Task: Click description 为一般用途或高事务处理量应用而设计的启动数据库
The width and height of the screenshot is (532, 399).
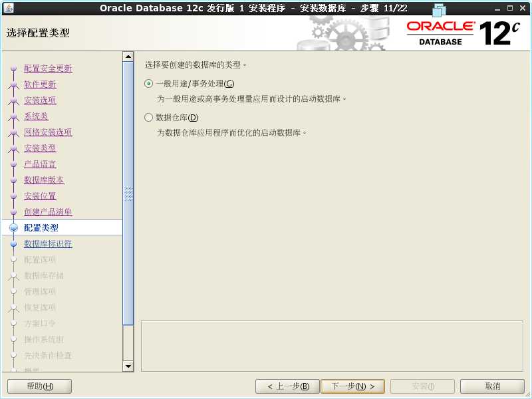Action: click(x=252, y=98)
